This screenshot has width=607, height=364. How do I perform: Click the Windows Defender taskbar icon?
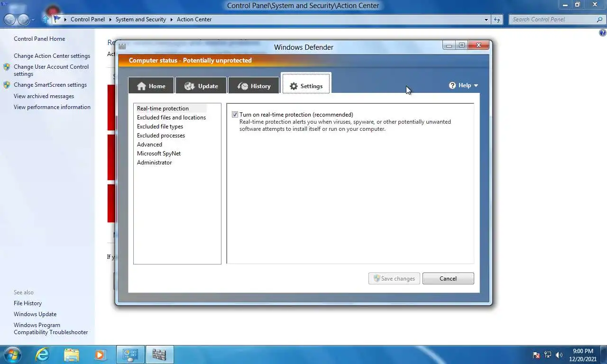click(159, 355)
